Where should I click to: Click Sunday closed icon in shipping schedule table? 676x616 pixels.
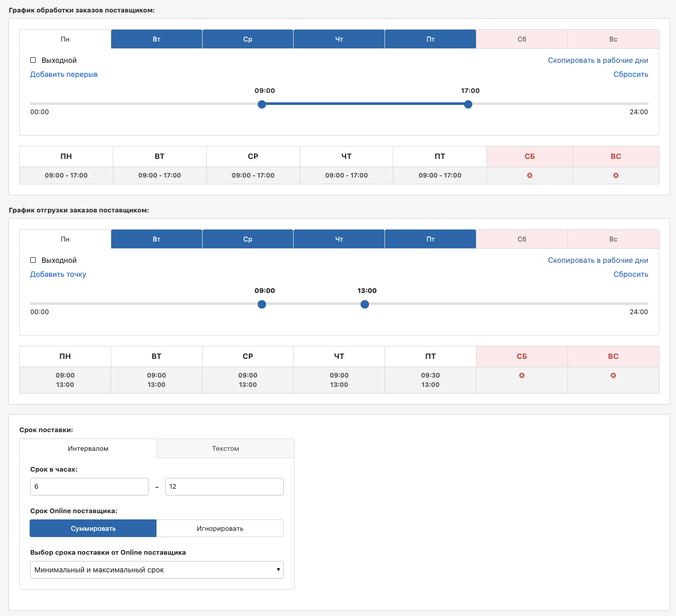point(613,376)
